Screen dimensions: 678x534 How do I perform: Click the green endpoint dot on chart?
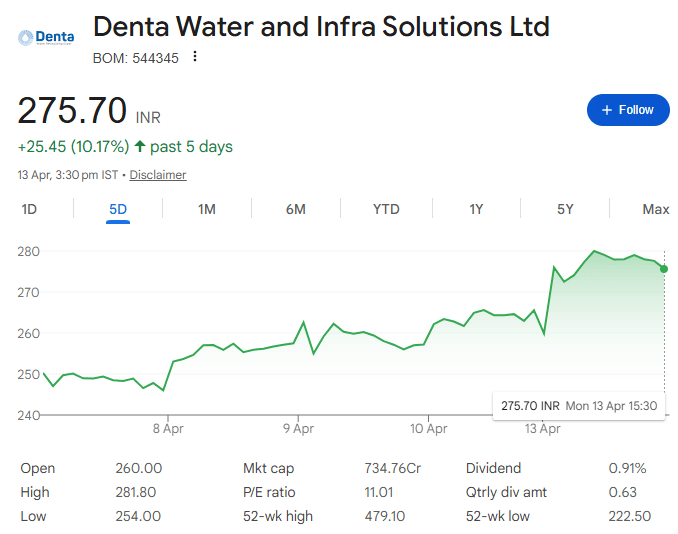point(664,268)
